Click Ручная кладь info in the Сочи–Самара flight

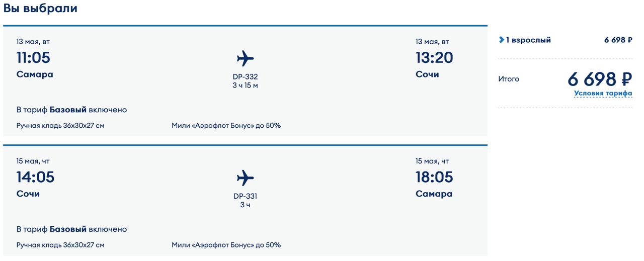click(60, 245)
